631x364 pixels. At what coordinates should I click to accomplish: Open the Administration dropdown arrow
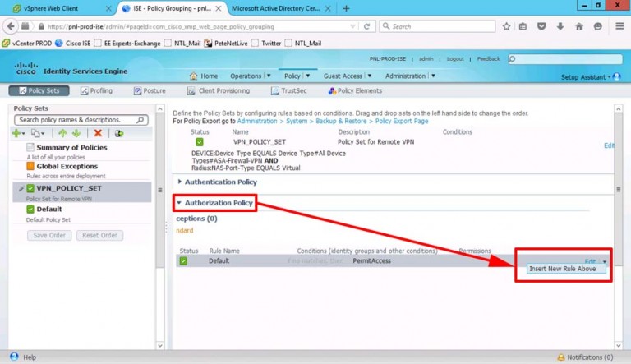(x=434, y=76)
